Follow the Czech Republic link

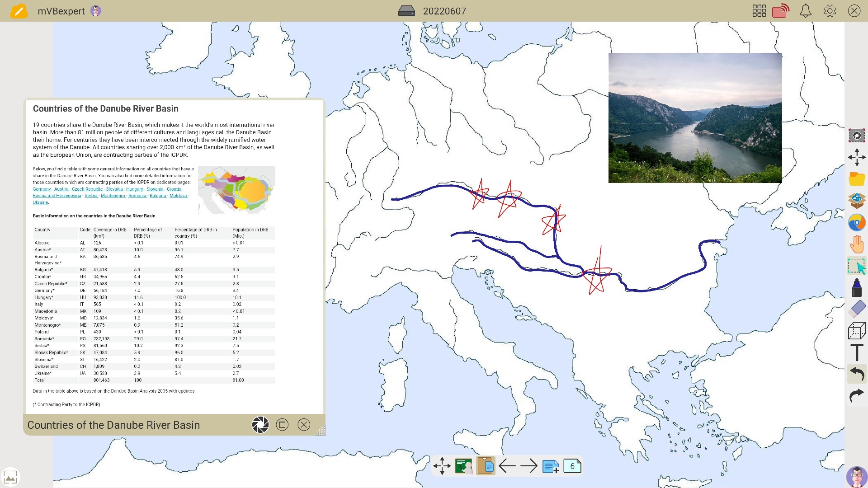(x=87, y=189)
